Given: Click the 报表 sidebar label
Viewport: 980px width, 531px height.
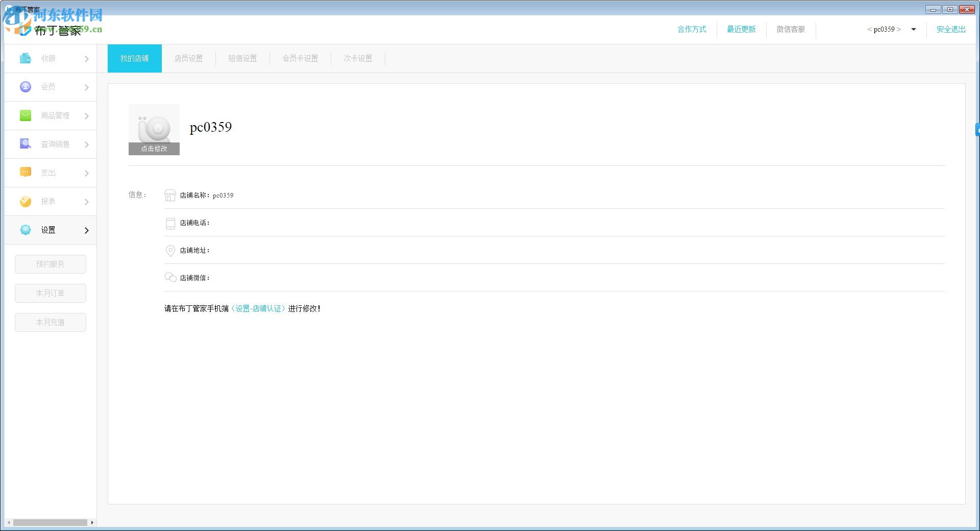Looking at the screenshot, I should click(x=48, y=202).
